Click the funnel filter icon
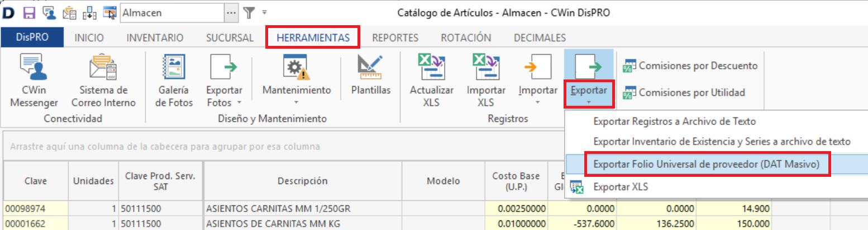Viewport: 868px width, 230px height. pos(250,12)
